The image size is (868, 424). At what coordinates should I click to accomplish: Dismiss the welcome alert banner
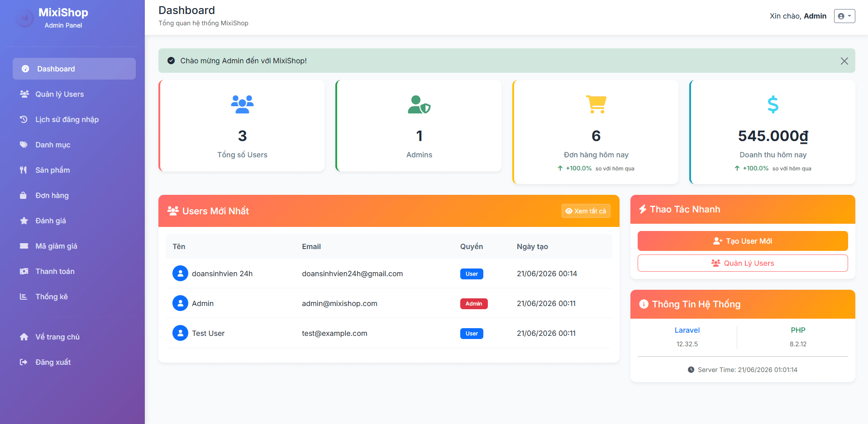[844, 61]
